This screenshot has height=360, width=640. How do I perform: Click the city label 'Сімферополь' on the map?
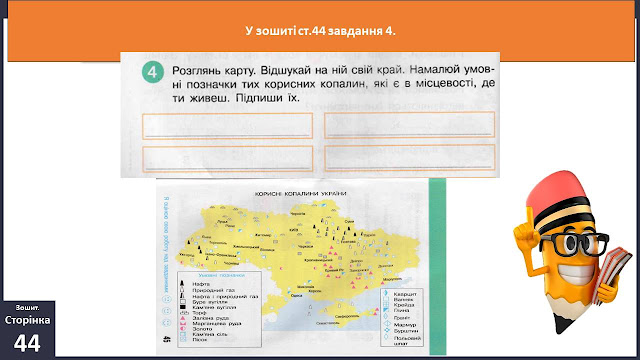coord(347,316)
